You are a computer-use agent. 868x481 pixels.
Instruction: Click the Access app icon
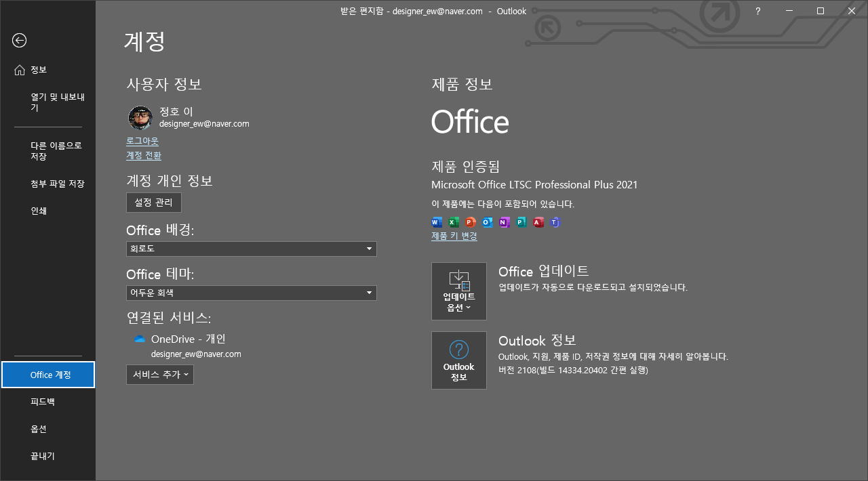(x=538, y=222)
